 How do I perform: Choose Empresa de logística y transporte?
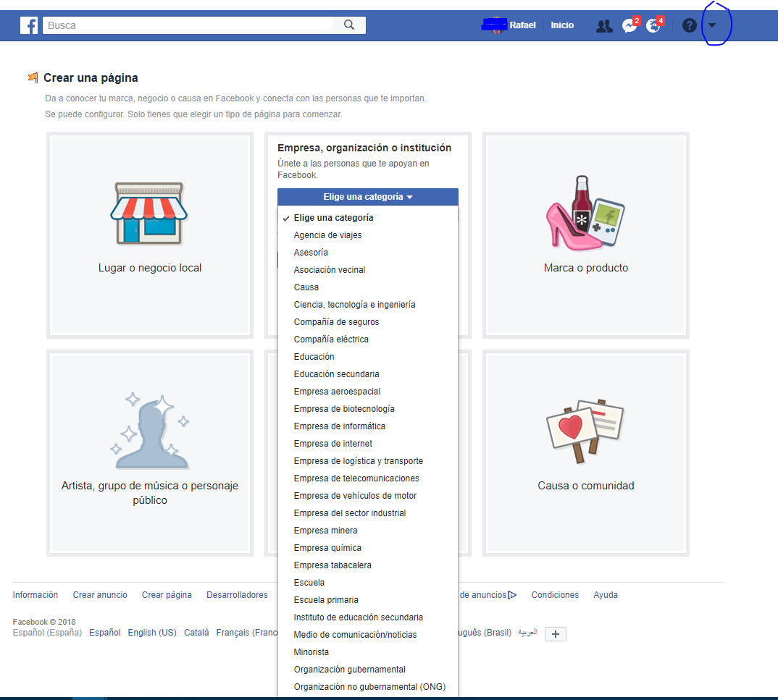coord(368,460)
